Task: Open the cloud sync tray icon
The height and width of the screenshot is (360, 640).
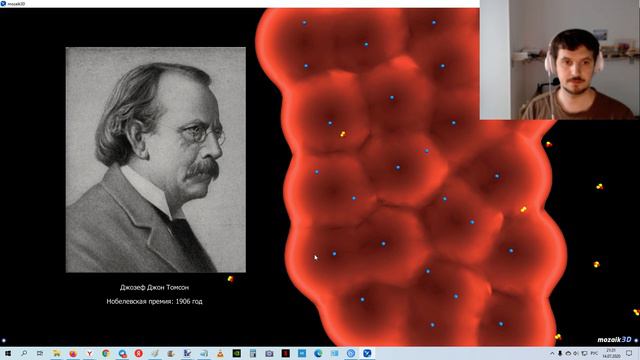Action: click(x=568, y=353)
